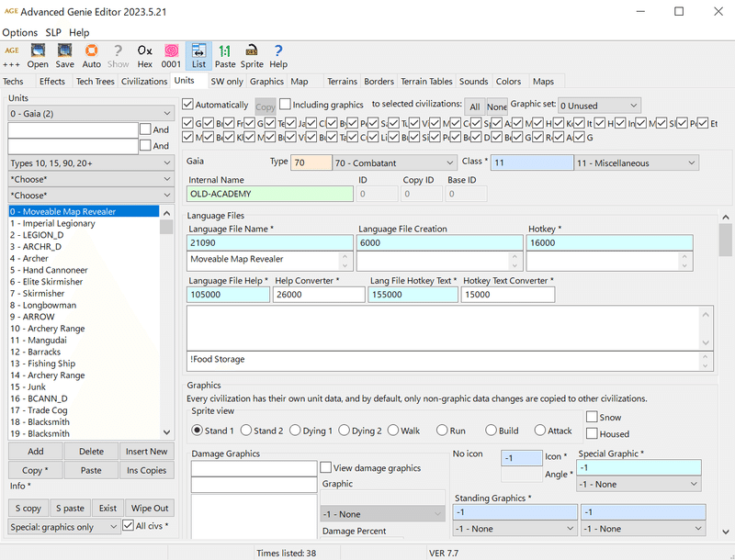Select the Hex toolbar icon
This screenshot has width=735, height=560.
click(x=144, y=55)
